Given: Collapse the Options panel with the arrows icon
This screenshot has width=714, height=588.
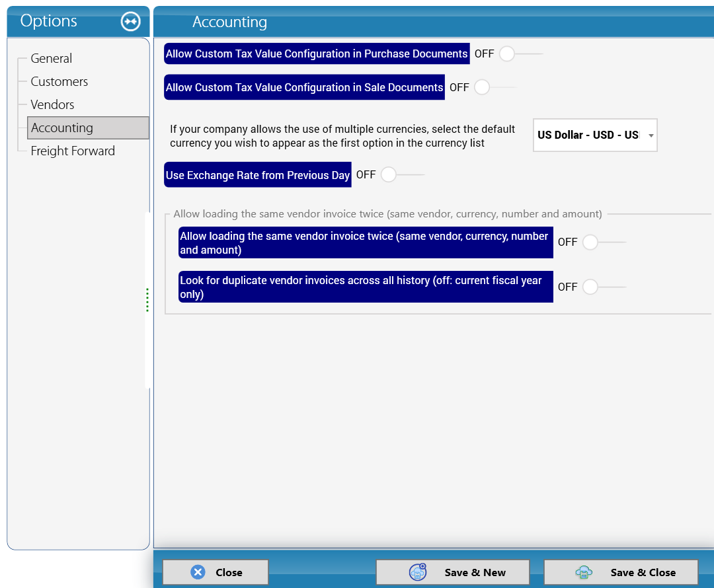Looking at the screenshot, I should pos(131,21).
